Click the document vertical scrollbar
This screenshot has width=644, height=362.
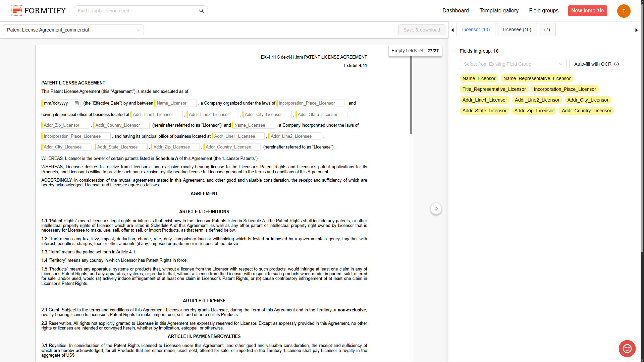[x=411, y=96]
